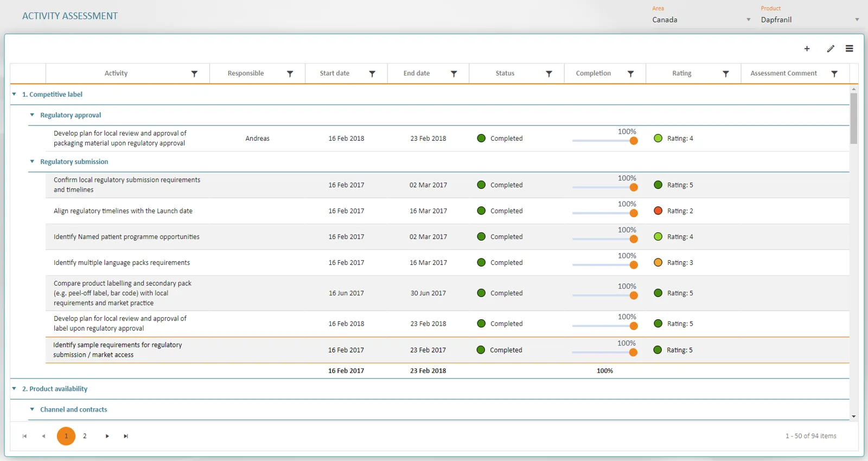
Task: Sort by End date column header
Action: pos(417,73)
